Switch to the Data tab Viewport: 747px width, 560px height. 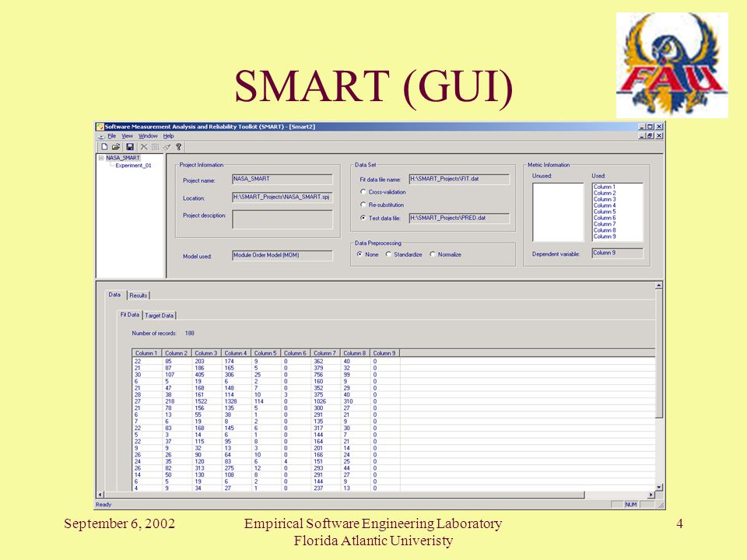(115, 295)
